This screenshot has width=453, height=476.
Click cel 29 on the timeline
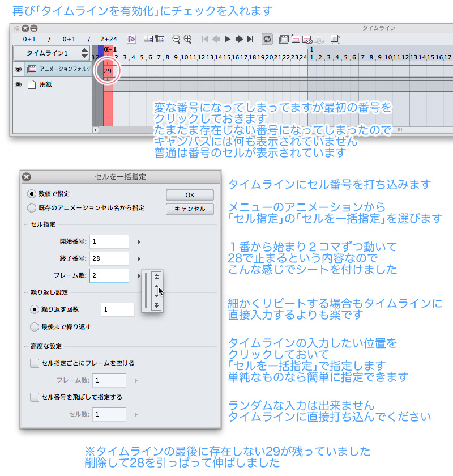(x=108, y=71)
